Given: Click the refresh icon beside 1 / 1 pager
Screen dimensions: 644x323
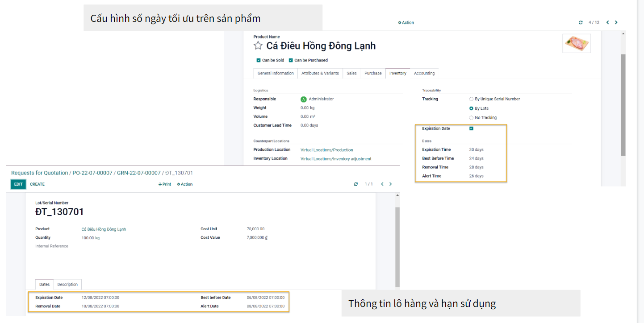Looking at the screenshot, I should [355, 184].
